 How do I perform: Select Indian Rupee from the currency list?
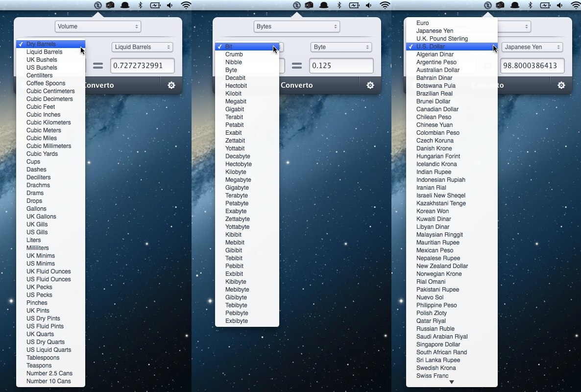(452, 172)
